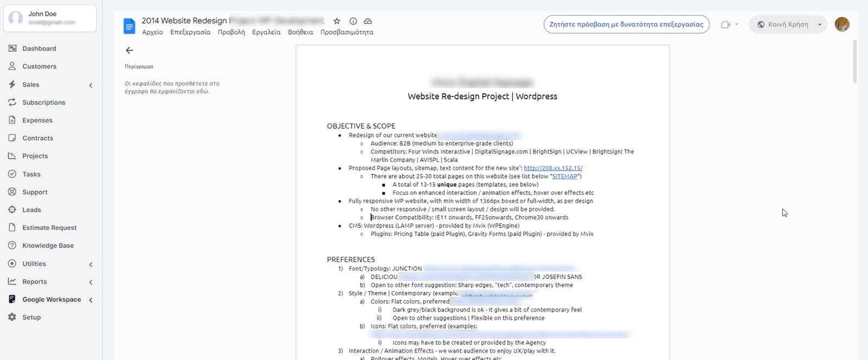868x360 pixels.
Task: Click the Κοινή Χρήση share button
Action: 782,24
